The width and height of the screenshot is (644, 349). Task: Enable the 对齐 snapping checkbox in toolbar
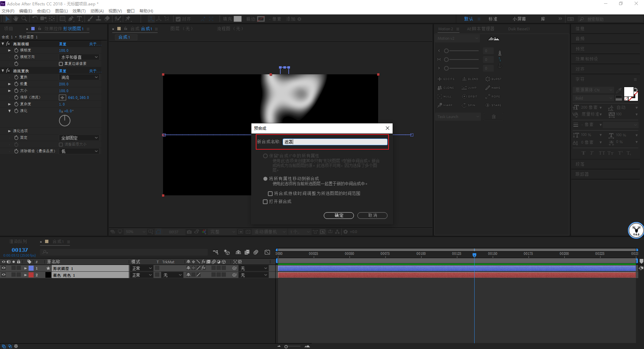click(178, 19)
